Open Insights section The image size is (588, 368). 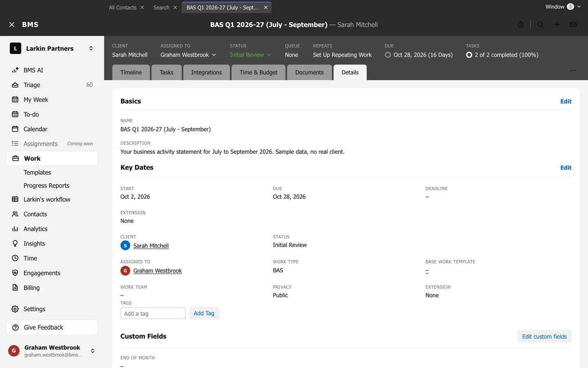pos(52,244)
